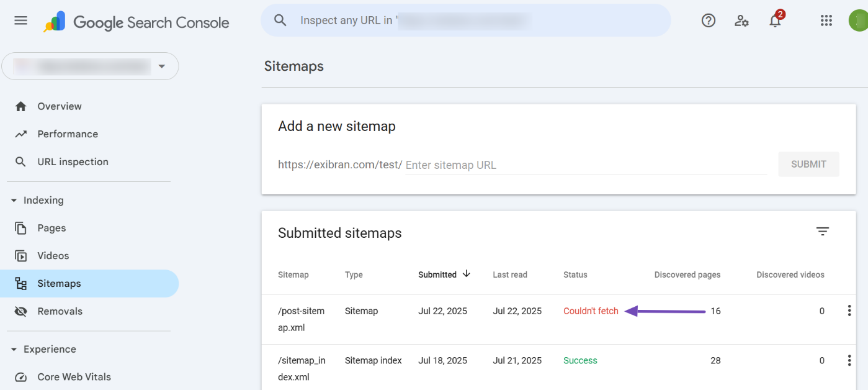Click the Discovered videos column header
The image size is (868, 390).
click(x=790, y=274)
